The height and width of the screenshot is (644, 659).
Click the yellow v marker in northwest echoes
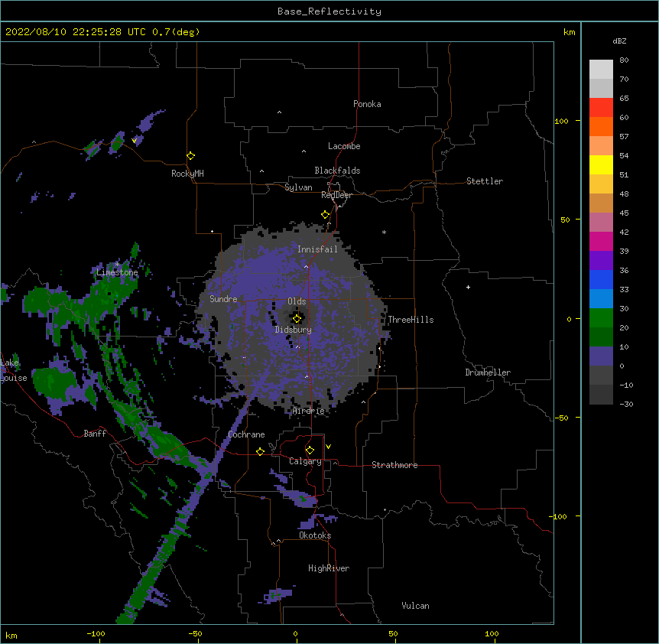tap(135, 141)
